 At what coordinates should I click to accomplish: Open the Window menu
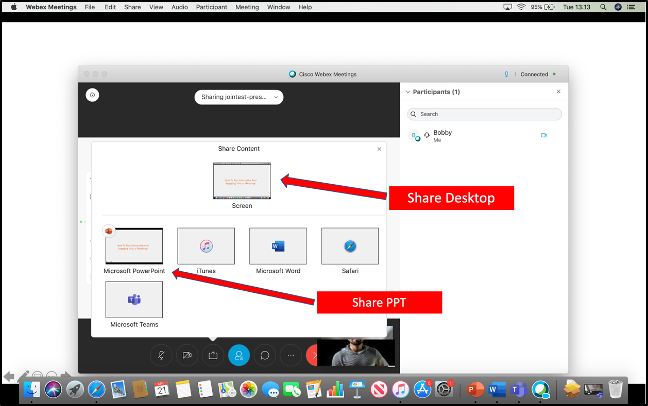[279, 7]
